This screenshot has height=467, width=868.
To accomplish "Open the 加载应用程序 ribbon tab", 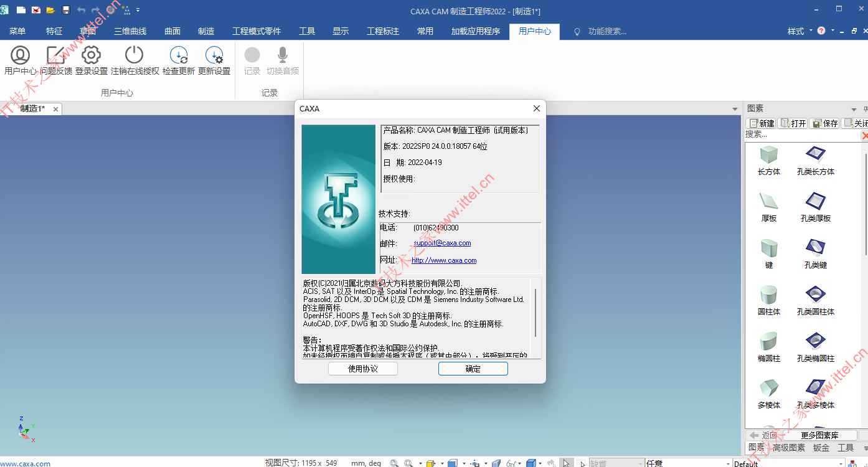I will [x=476, y=31].
